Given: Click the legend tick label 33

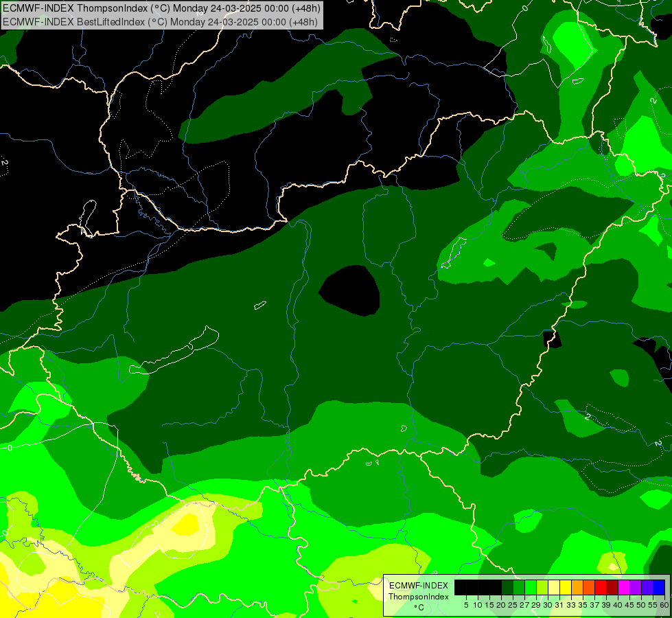Looking at the screenshot, I should pyautogui.click(x=571, y=605).
